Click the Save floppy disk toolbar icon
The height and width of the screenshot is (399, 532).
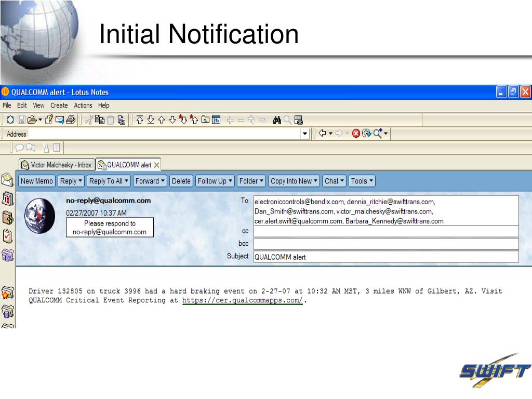coord(21,120)
